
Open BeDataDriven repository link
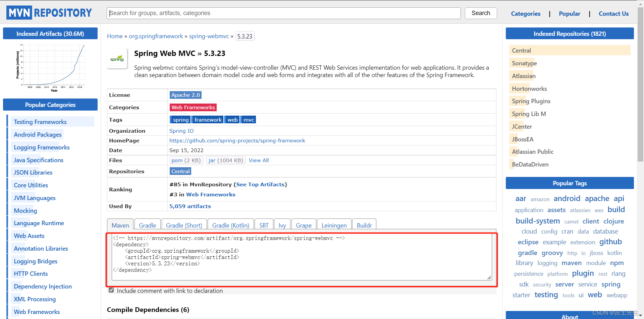pos(530,165)
